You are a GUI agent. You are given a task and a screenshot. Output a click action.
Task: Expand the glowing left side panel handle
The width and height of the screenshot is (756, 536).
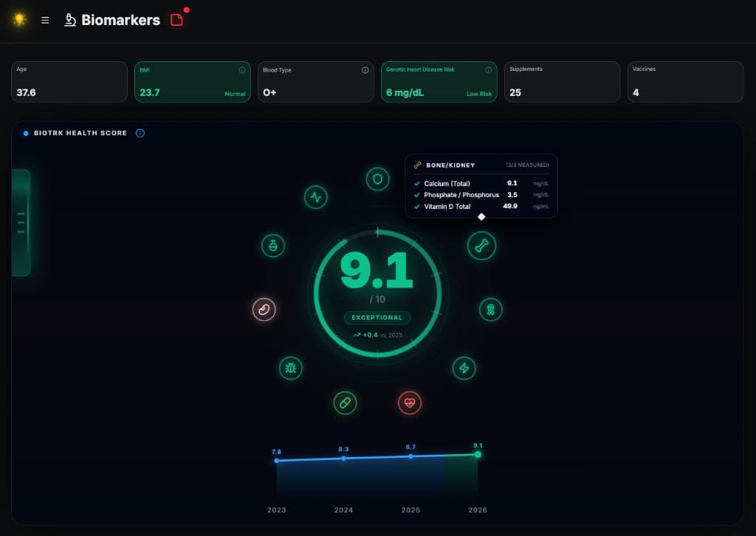[21, 222]
